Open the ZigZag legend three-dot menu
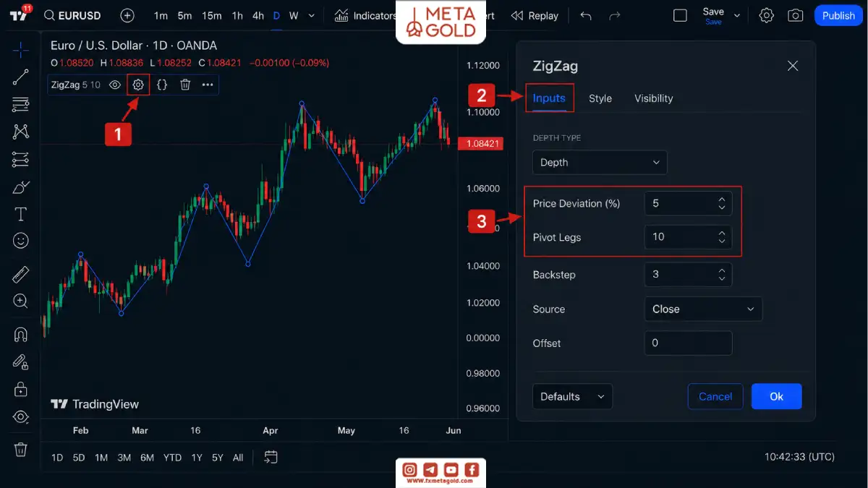Viewport: 868px width, 488px height. (208, 85)
